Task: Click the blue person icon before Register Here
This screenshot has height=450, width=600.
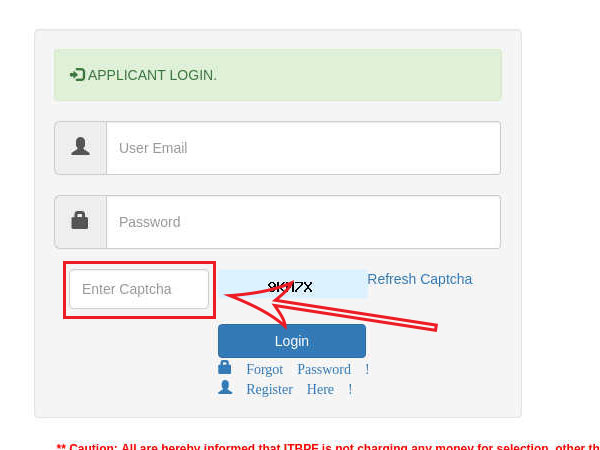Action: [x=225, y=387]
